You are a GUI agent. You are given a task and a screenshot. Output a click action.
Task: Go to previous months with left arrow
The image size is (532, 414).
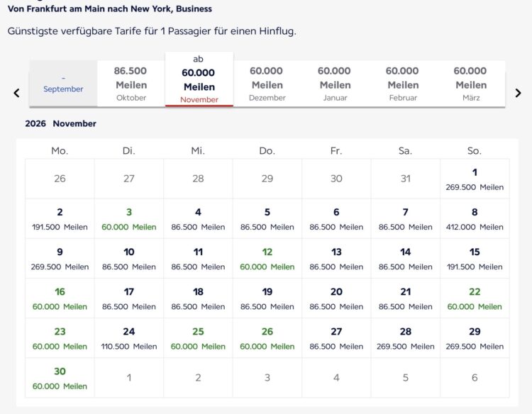click(16, 93)
